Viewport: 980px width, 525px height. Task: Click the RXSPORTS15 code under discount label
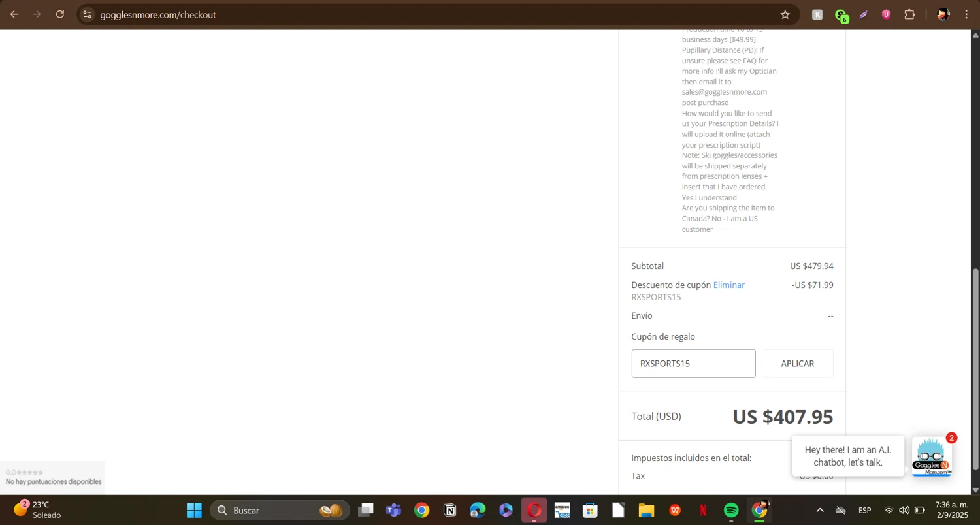tap(656, 298)
